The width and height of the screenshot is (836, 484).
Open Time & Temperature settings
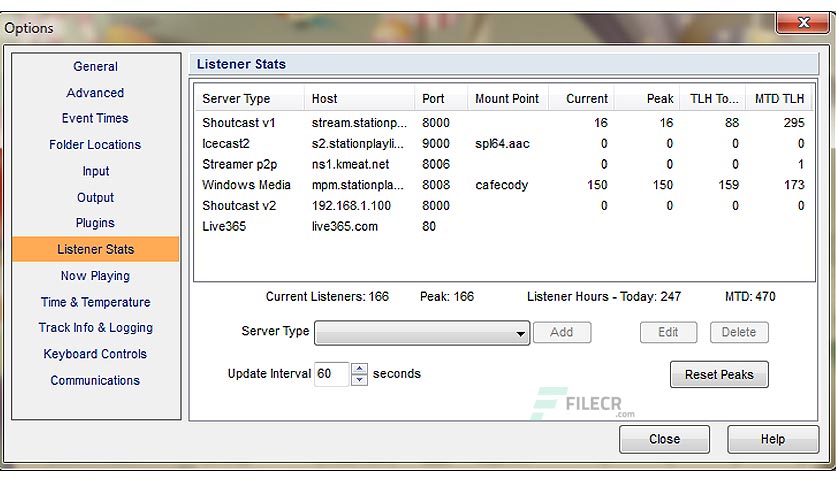click(x=95, y=302)
